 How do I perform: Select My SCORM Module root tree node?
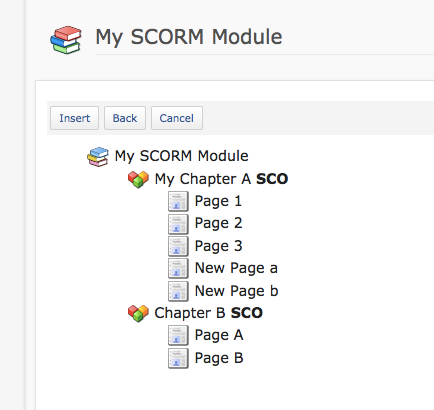(x=181, y=156)
